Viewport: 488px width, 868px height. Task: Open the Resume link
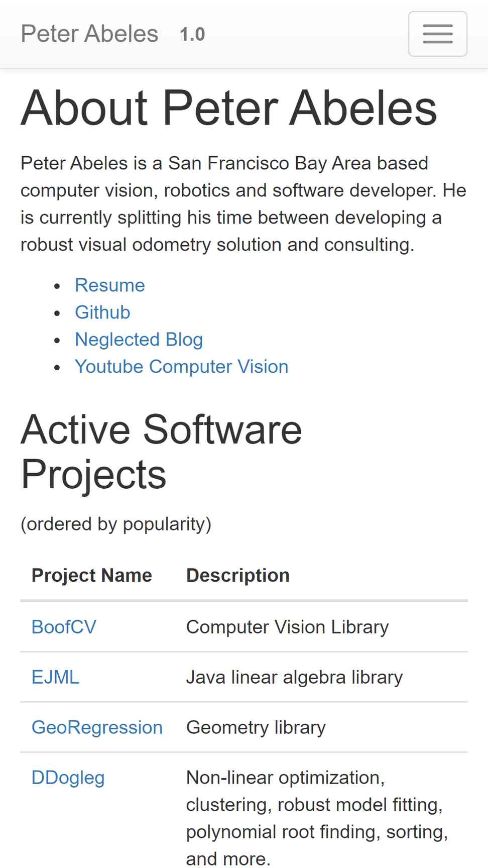pyautogui.click(x=110, y=285)
